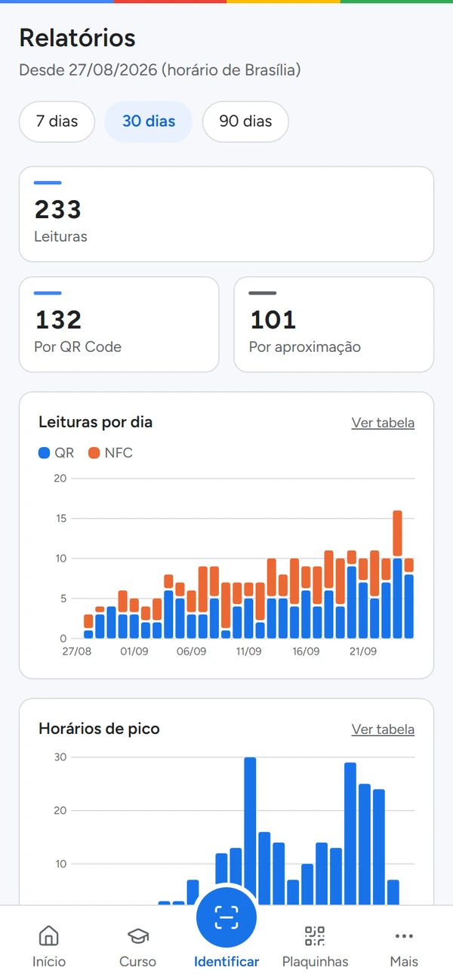Open Ver tabela for Horários de pico
Image resolution: width=453 pixels, height=980 pixels.
[383, 729]
